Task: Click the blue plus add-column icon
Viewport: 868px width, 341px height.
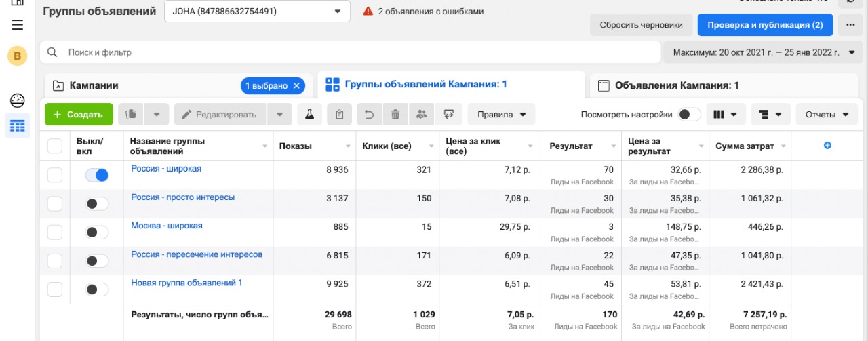Action: [827, 146]
